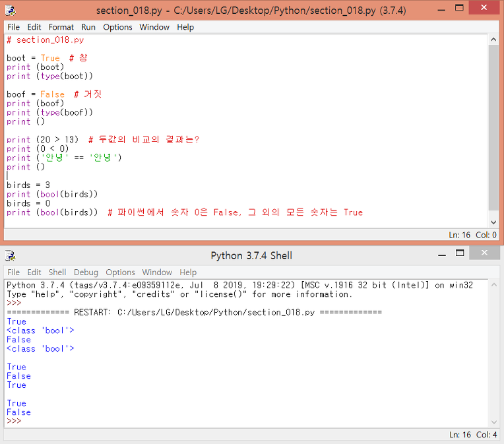Open the Window menu in the Python Shell
Viewport: 504px width, 444px height.
157,272
